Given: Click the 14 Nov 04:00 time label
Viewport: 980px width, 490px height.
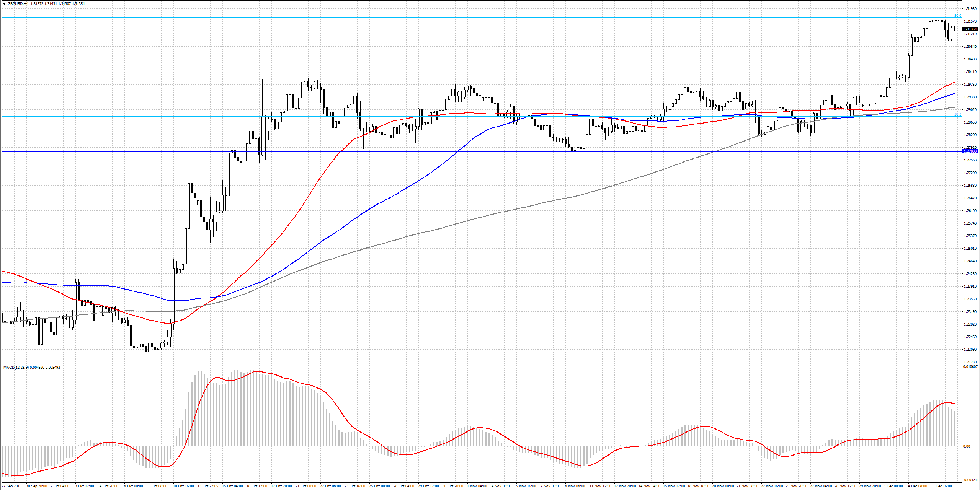Looking at the screenshot, I should click(x=648, y=486).
